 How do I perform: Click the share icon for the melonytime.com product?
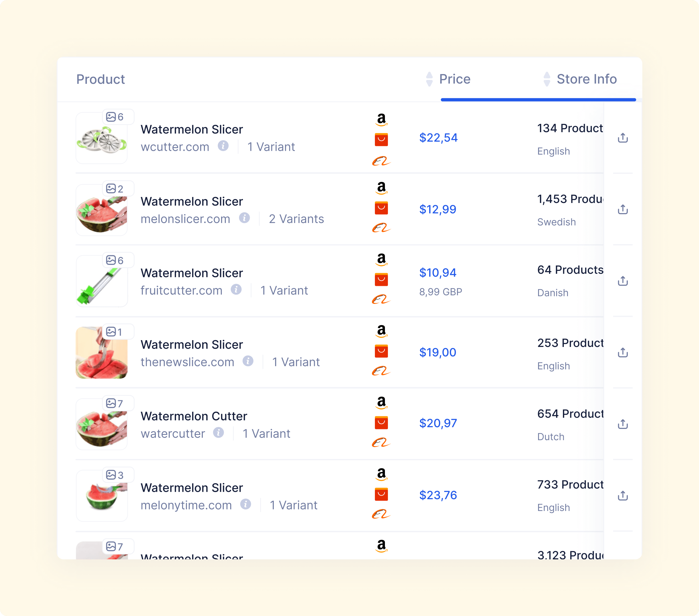coord(623,495)
